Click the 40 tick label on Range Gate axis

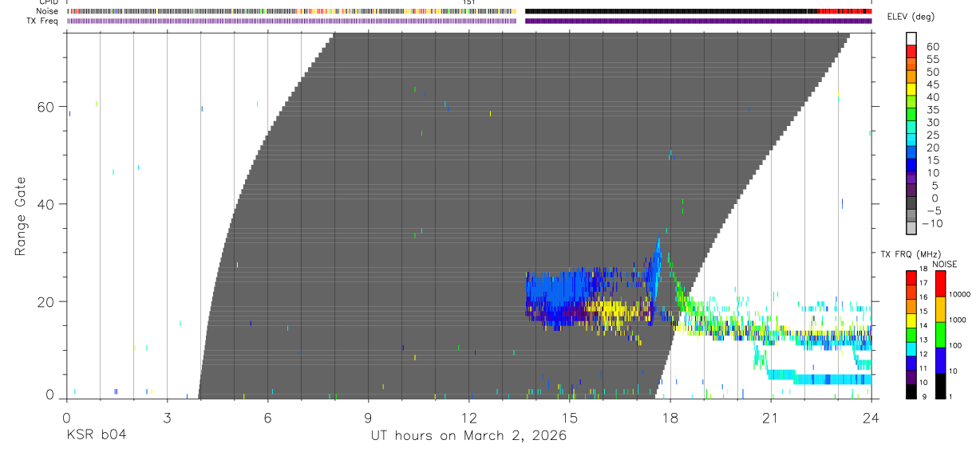point(47,204)
